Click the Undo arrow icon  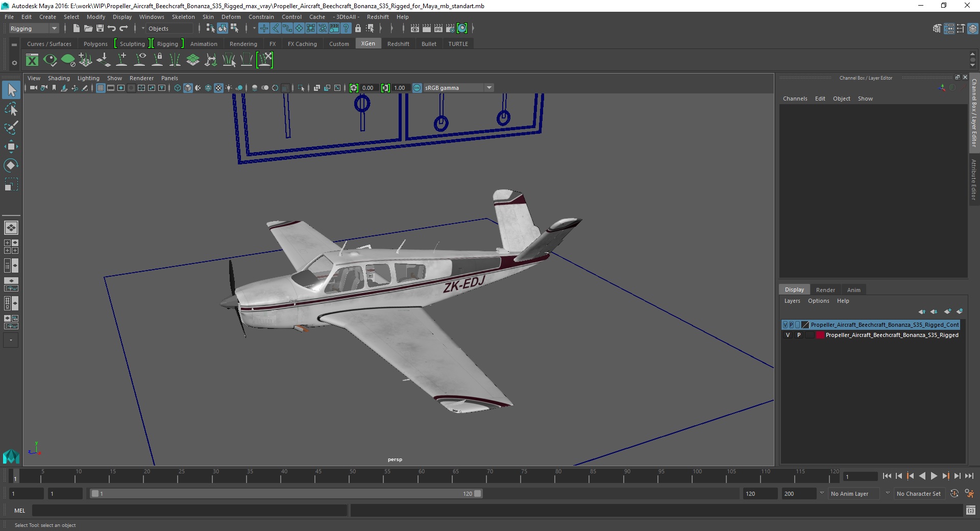[112, 29]
